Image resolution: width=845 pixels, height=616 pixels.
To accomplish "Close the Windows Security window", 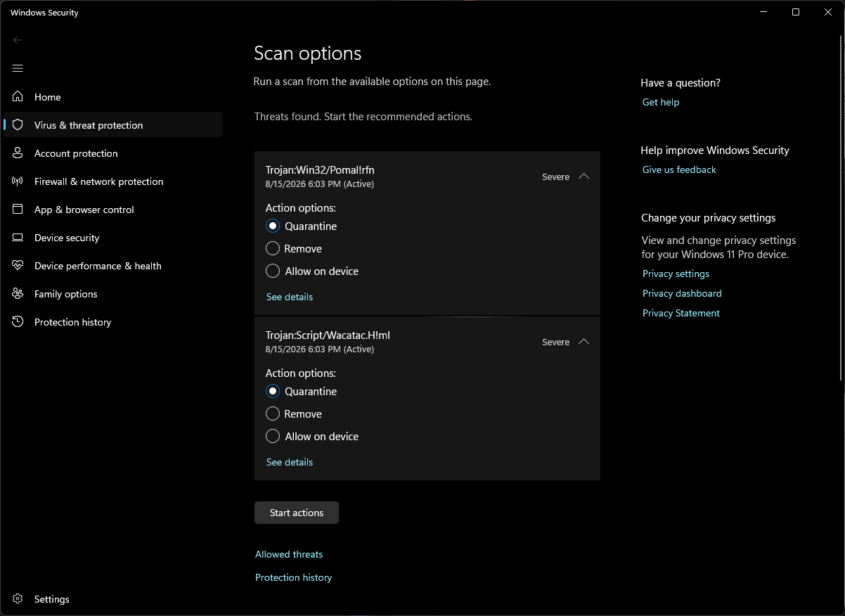I will (828, 12).
